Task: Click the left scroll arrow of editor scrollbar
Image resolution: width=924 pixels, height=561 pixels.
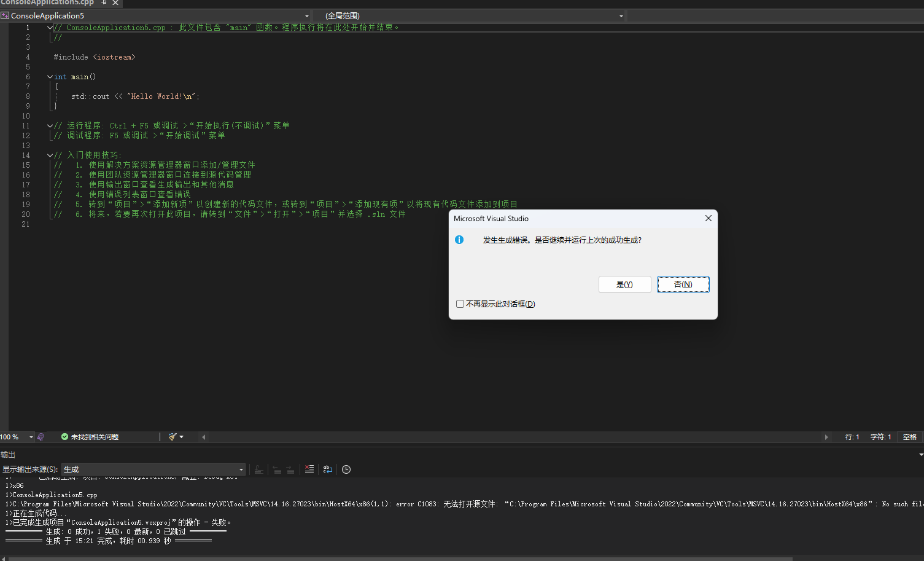Action: pos(203,437)
